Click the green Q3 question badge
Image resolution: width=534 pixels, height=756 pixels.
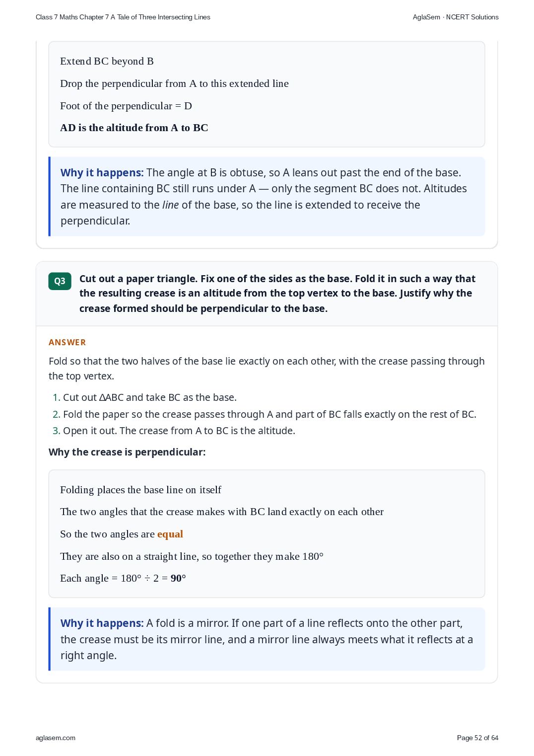(60, 281)
